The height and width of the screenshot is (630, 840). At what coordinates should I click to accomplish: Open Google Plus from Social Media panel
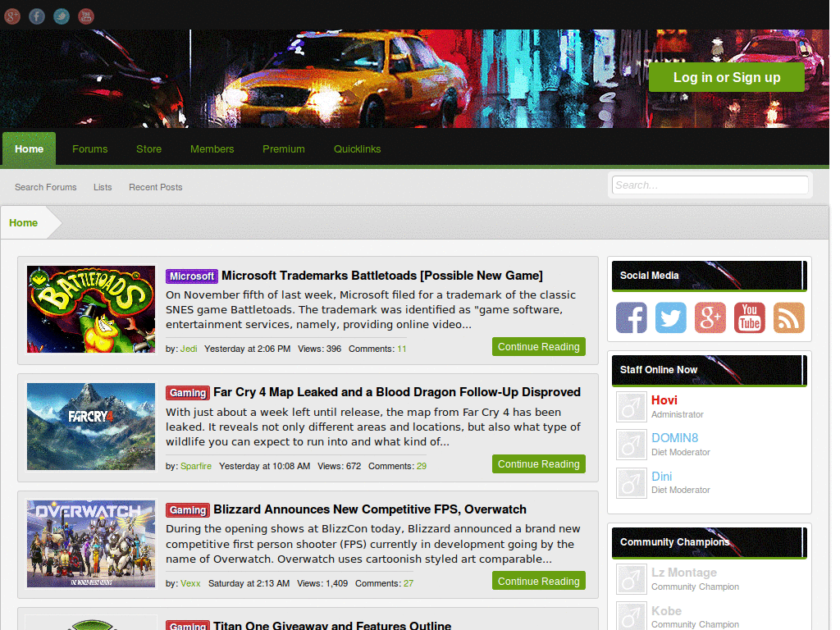pos(710,317)
